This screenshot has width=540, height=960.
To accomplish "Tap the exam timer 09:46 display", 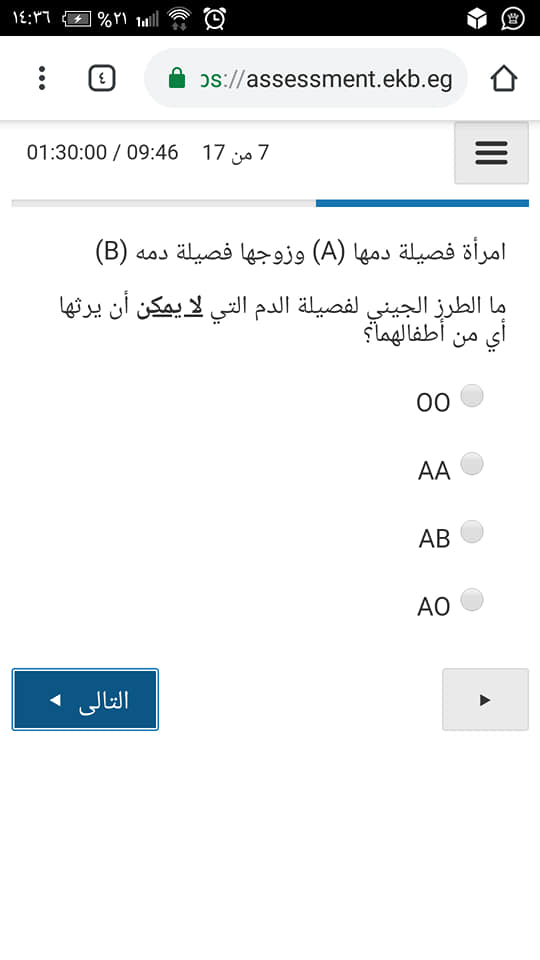I will tap(152, 152).
